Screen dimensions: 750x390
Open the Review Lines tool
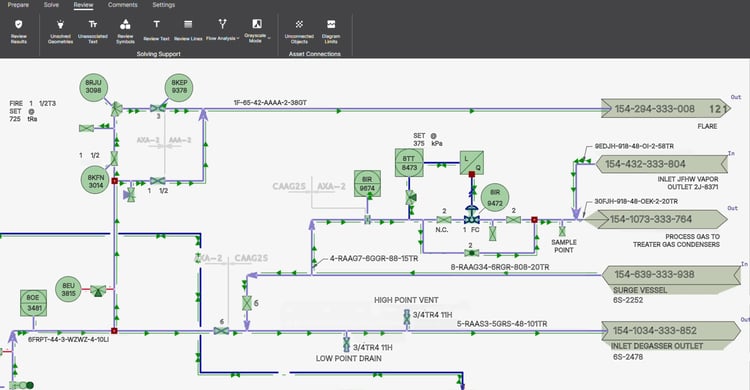188,31
